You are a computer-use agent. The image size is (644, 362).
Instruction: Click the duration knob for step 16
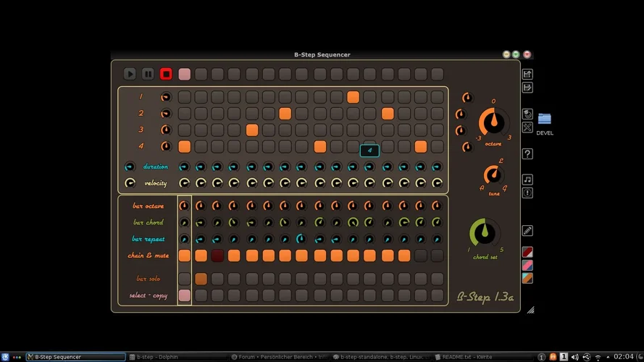click(437, 167)
